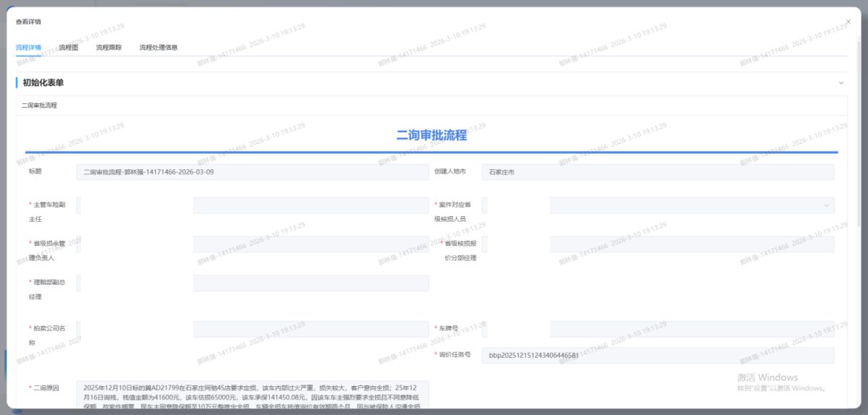
Task: Close the 查看详情 dialog
Action: [x=848, y=22]
